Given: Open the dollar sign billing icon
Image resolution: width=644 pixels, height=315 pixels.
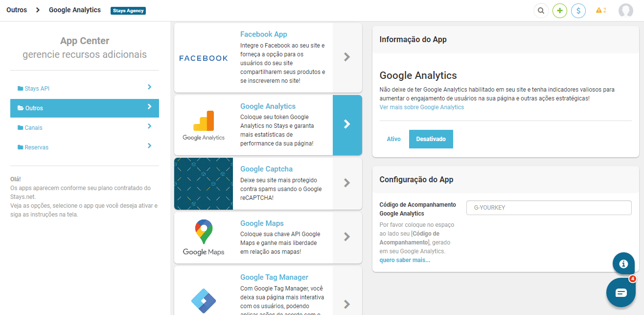Looking at the screenshot, I should (578, 10).
